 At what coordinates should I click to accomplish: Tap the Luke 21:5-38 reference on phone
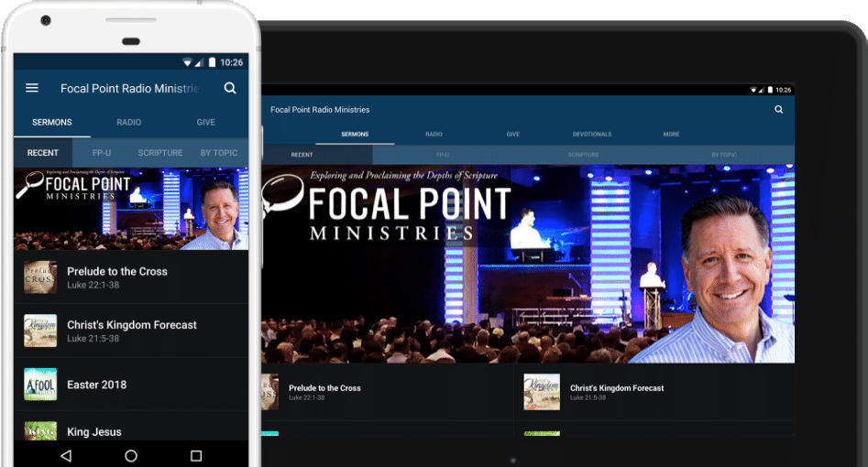click(93, 339)
